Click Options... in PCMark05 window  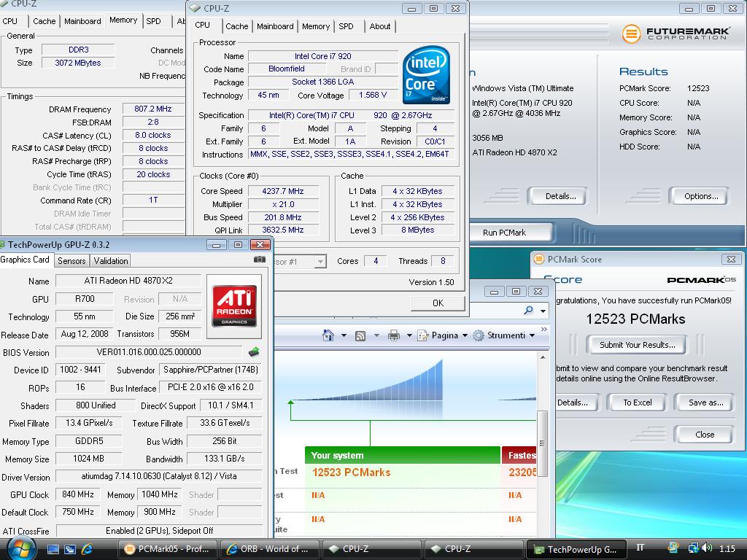[x=701, y=196]
